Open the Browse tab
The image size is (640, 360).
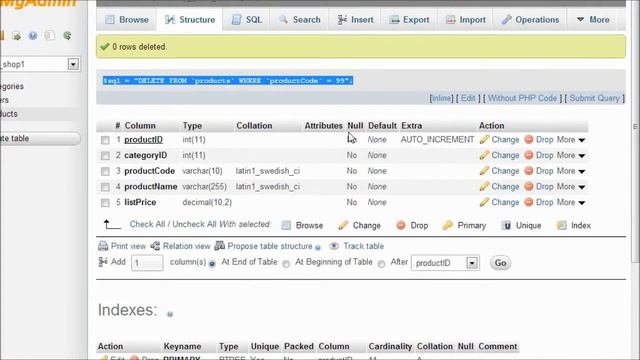click(x=127, y=20)
